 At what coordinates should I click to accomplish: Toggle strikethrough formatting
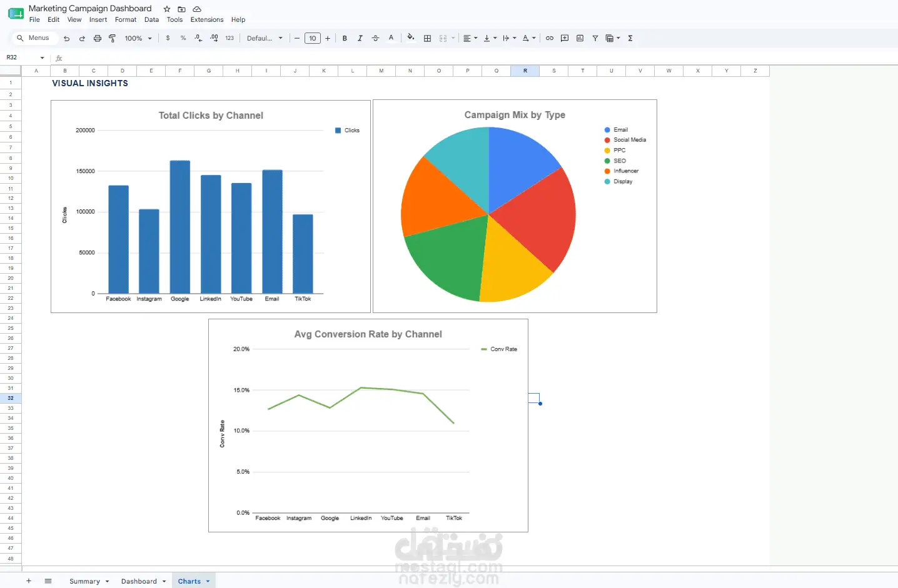375,39
